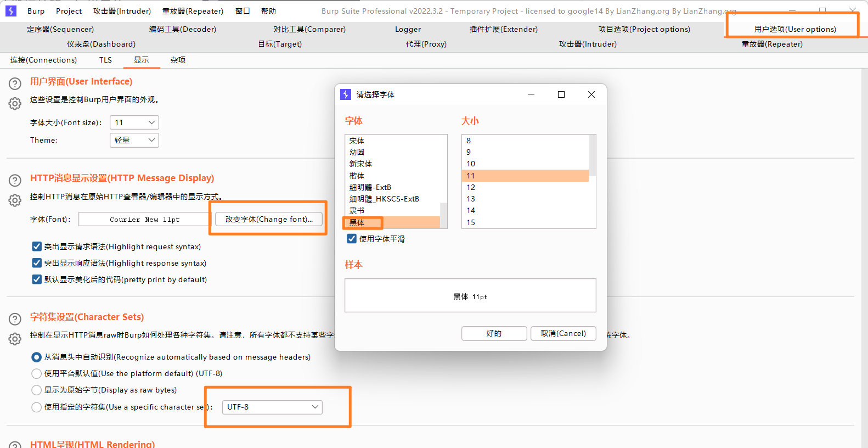Viewport: 868px width, 448px height.
Task: Select Use a specific character set option
Action: (x=37, y=407)
